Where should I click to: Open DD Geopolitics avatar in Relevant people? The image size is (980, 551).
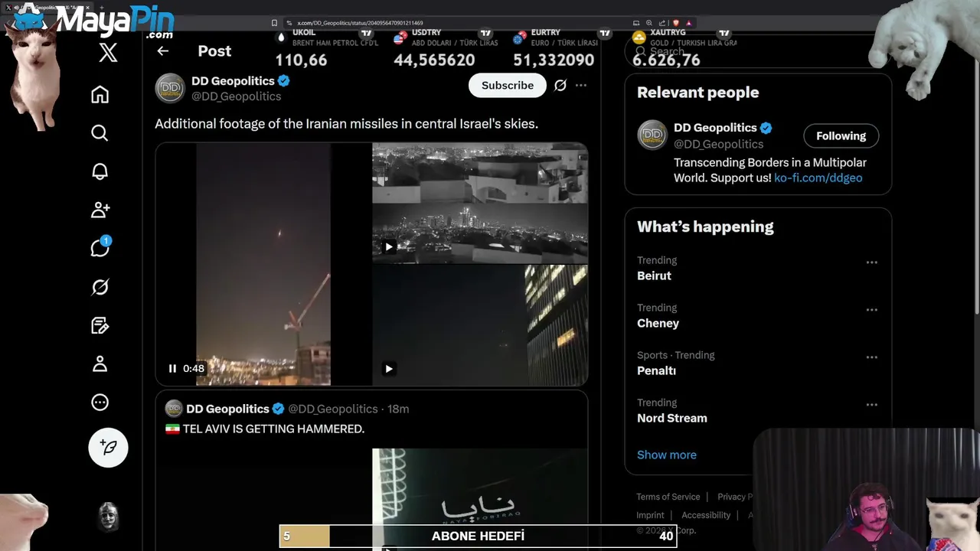point(652,135)
